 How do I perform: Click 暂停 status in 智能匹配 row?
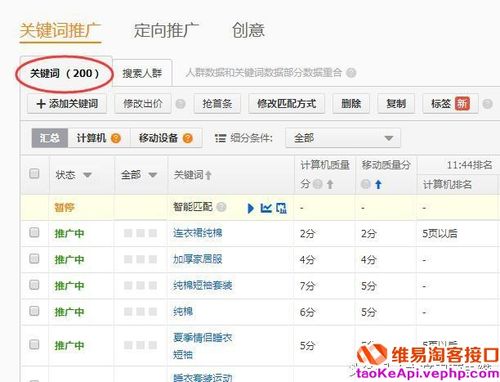pyautogui.click(x=64, y=208)
